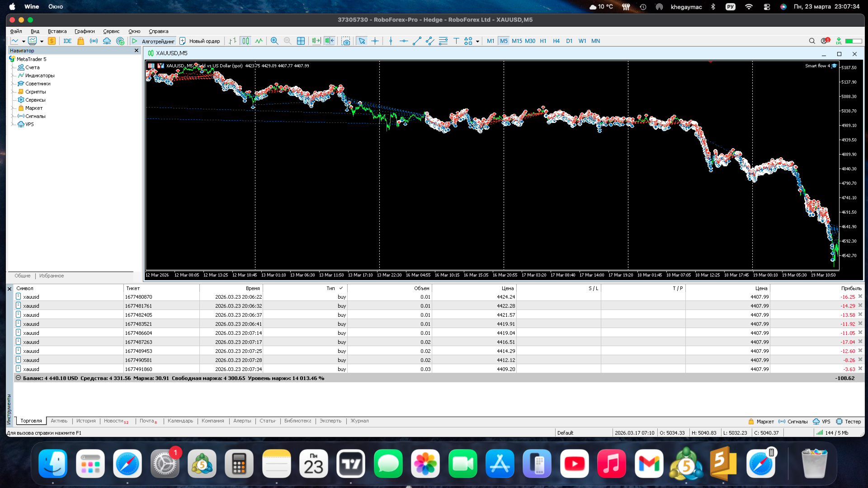Collapse the balance summary row toggle
This screenshot has height=488, width=868.
(x=18, y=378)
